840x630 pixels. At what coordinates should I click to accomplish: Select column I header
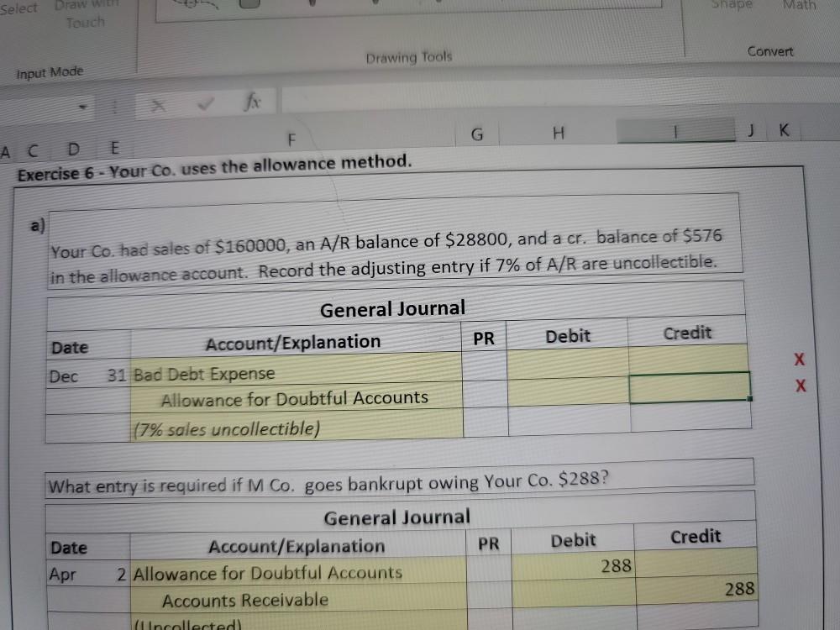pyautogui.click(x=675, y=131)
